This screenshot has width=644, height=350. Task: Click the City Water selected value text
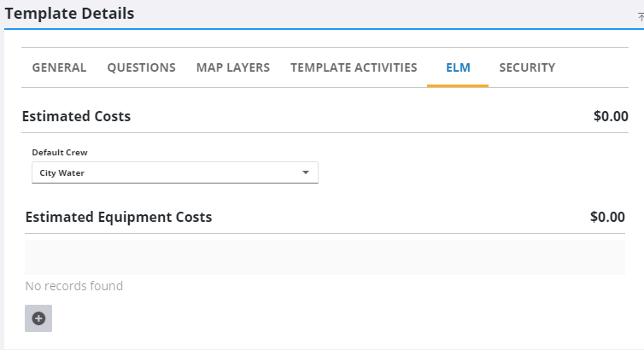(62, 173)
